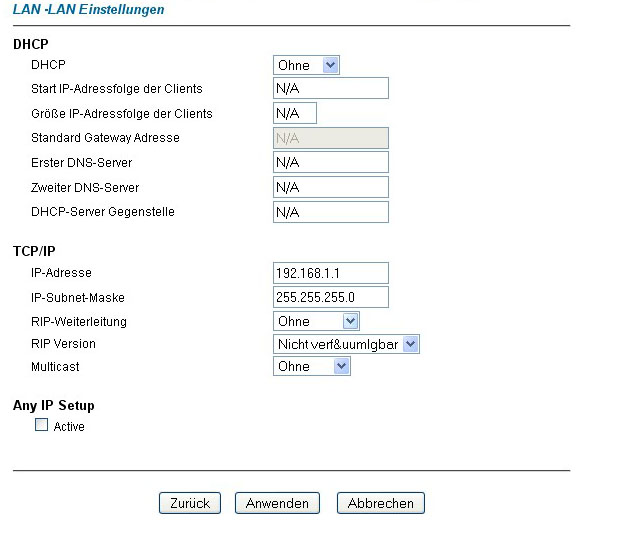623x536 pixels.
Task: Click the Zweiter DNS-Server field
Action: pyautogui.click(x=330, y=187)
